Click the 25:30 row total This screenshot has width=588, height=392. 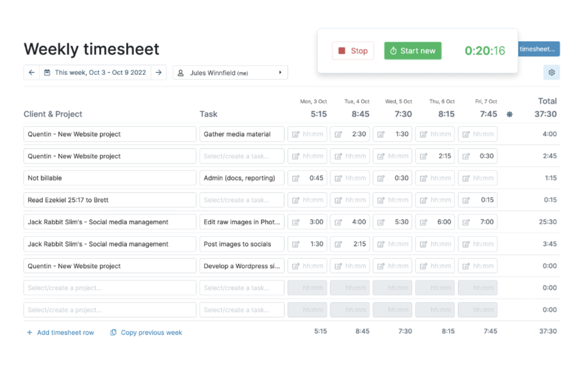(x=547, y=222)
